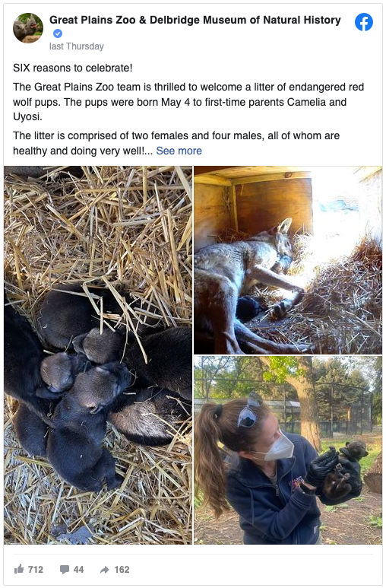Click the pup held in gloved hands
Image resolution: width=386 pixels, height=588 pixels.
tap(342, 472)
